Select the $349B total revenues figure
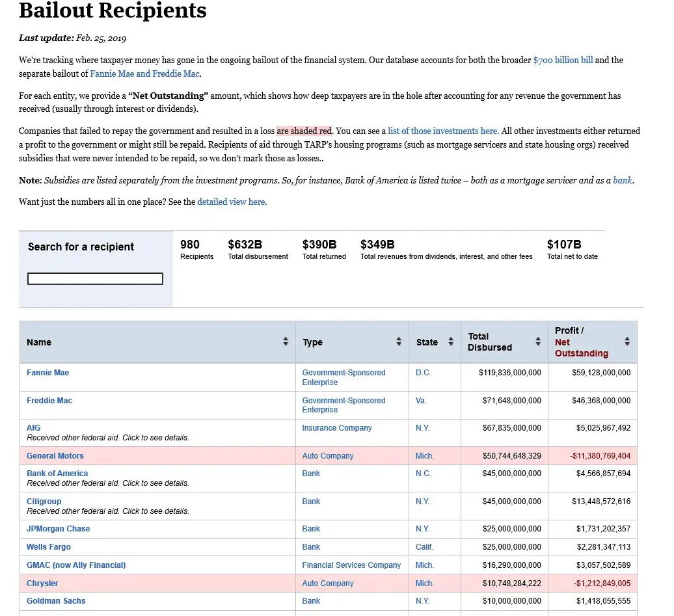The image size is (674, 616). pos(377,245)
